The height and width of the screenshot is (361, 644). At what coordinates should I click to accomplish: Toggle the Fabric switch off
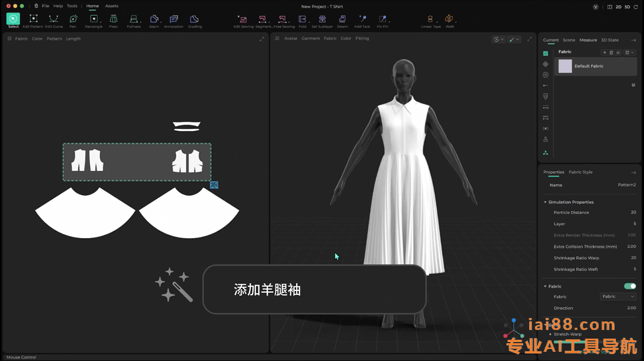pyautogui.click(x=630, y=286)
